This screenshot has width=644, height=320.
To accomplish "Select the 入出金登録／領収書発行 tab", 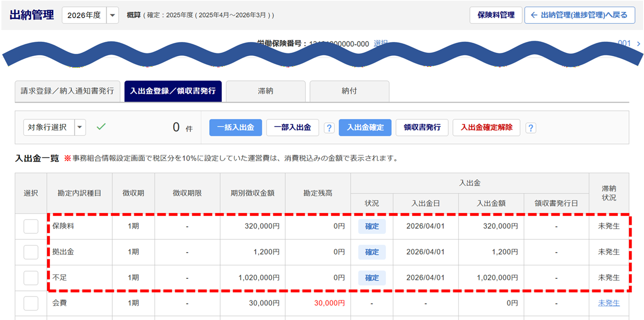I will 173,91.
